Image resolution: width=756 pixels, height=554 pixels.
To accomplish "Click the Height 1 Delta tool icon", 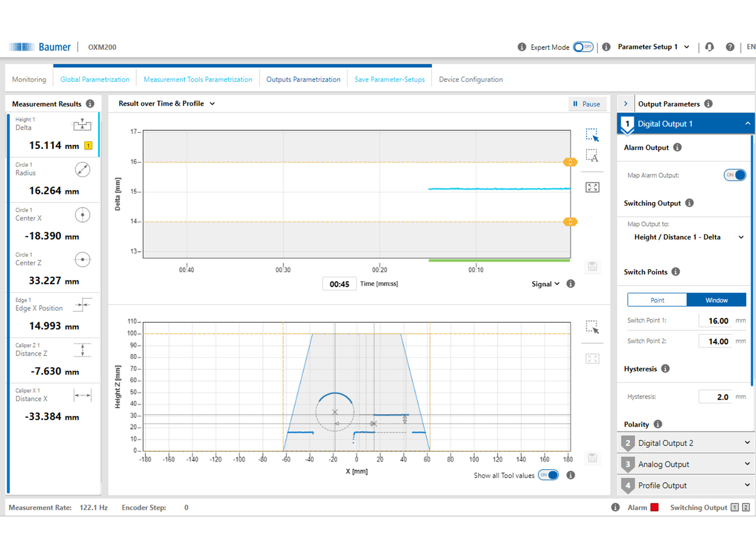I will 82,125.
